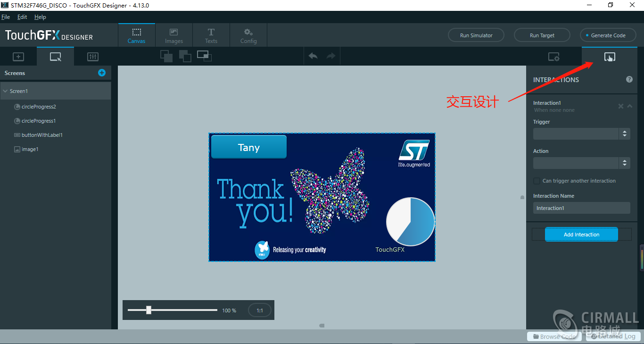This screenshot has height=344, width=644.
Task: Click the Run Simulator button
Action: [476, 35]
